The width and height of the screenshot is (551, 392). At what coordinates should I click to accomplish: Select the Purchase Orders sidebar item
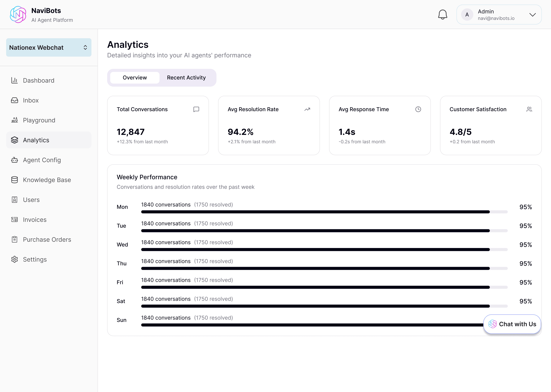(x=47, y=239)
